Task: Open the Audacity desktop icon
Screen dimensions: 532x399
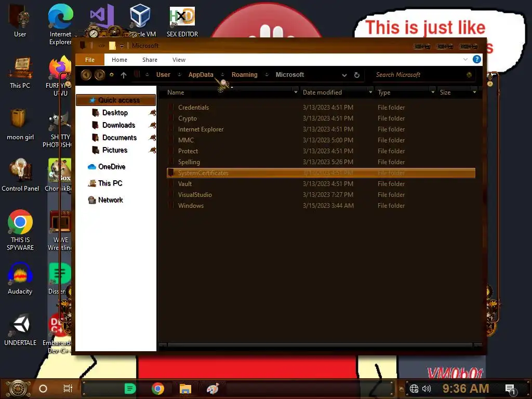Action: pyautogui.click(x=20, y=278)
